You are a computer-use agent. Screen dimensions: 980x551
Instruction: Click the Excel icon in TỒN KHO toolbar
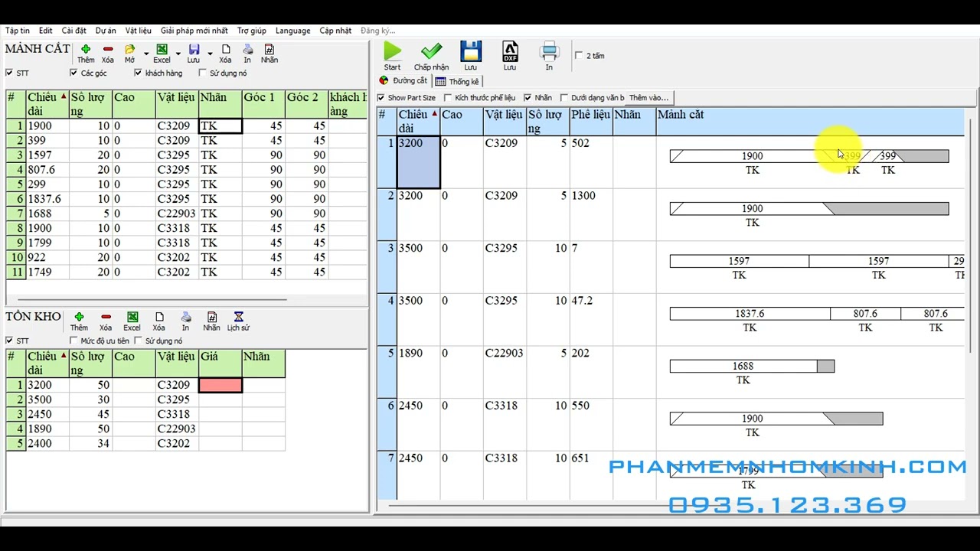coord(132,317)
